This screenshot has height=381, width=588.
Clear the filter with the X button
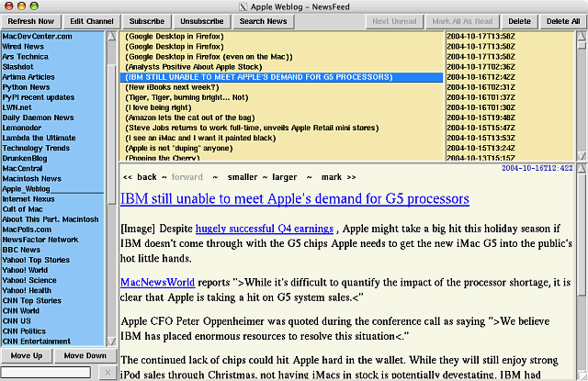point(107,372)
